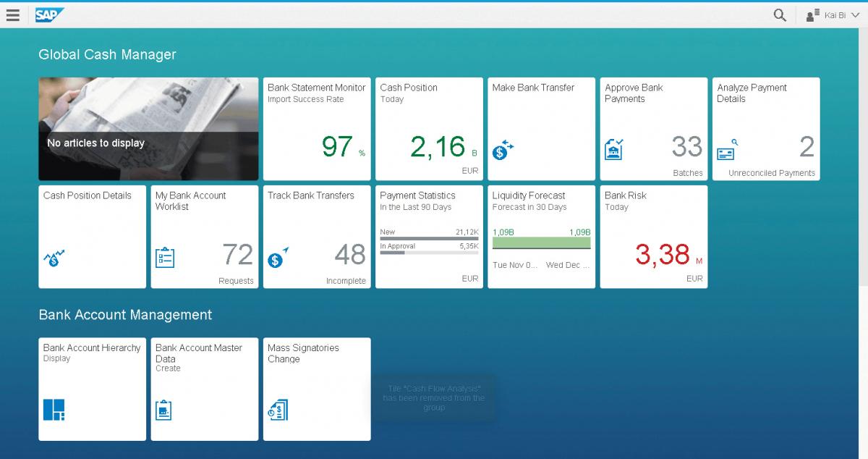Click the news thumbnail with no articles
868x459 pixels.
[x=148, y=129]
